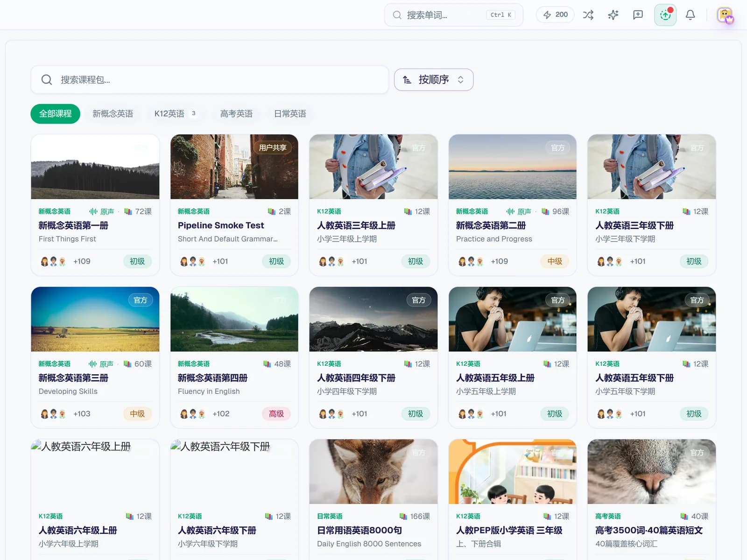Click the text "Fluency in English"

pyautogui.click(x=209, y=392)
